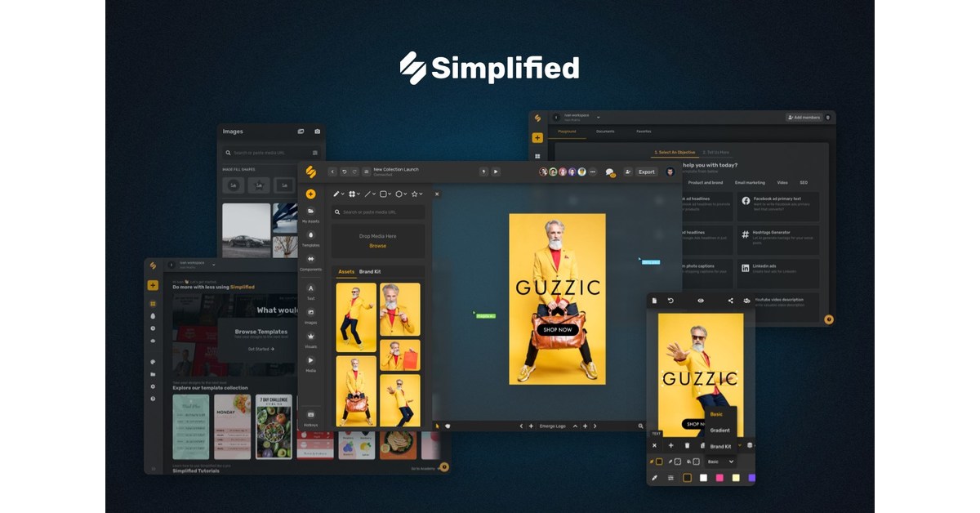This screenshot has height=513, width=980.
Task: Open the comments chat bubble
Action: [x=609, y=172]
